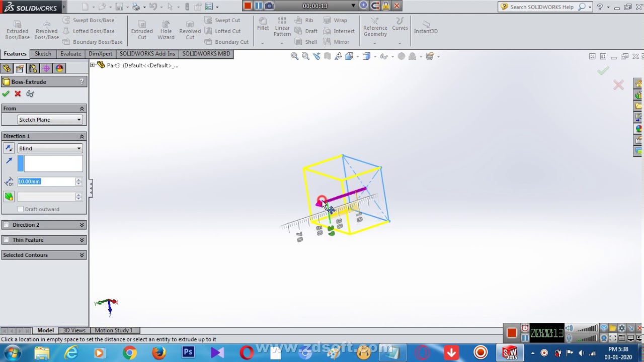Screen dimensions: 644x362
Task: Select the Revolved Boss/Base tool
Action: [46, 30]
